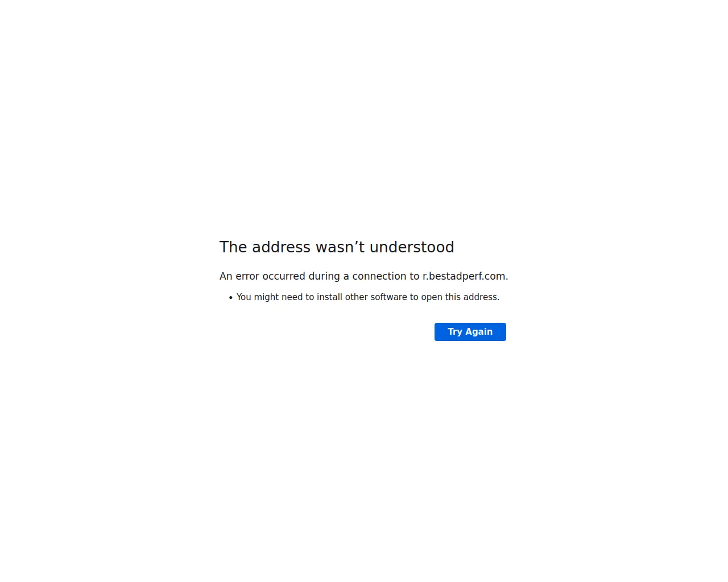Click the word "install" in the bullet text
Viewport: 728px width, 582px height.
pyautogui.click(x=329, y=297)
